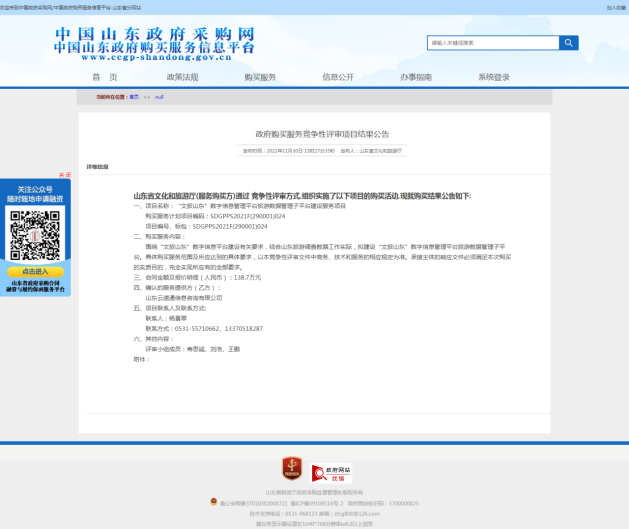The image size is (629, 529).
Task: Go to the 信息公开 menu item
Action: coord(338,77)
